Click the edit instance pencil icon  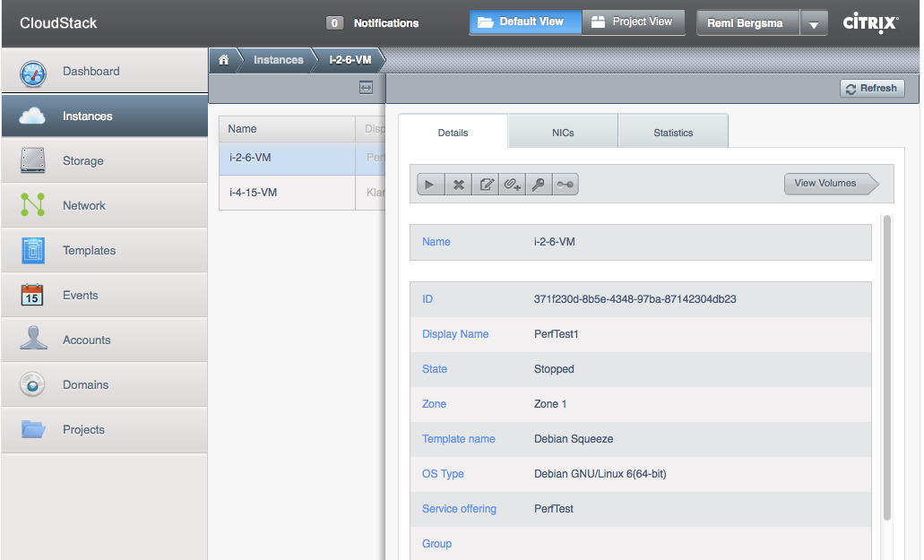click(x=486, y=185)
